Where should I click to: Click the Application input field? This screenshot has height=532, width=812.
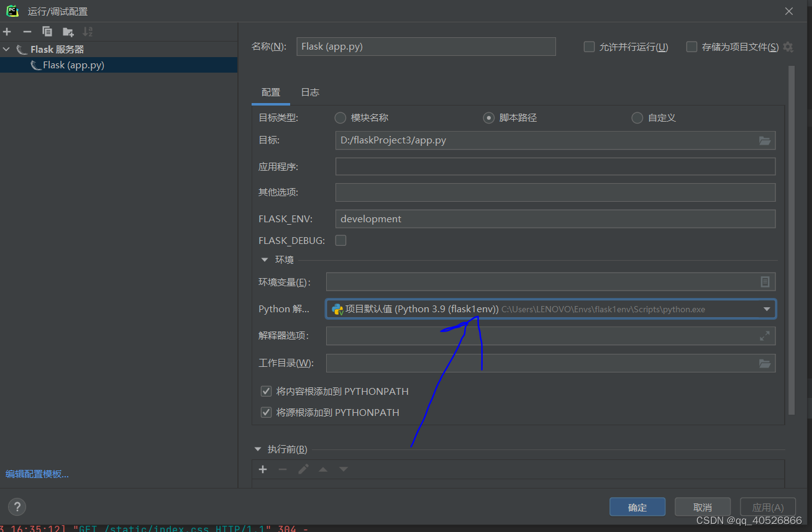point(555,166)
